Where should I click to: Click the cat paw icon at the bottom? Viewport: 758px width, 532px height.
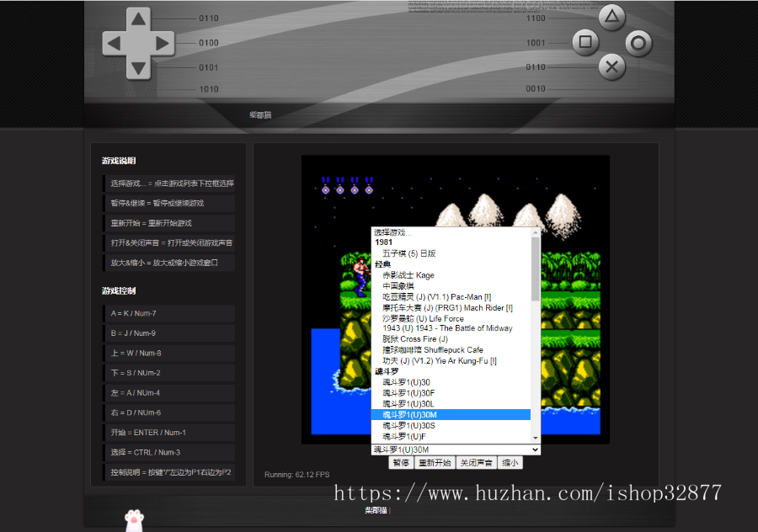coord(135,520)
